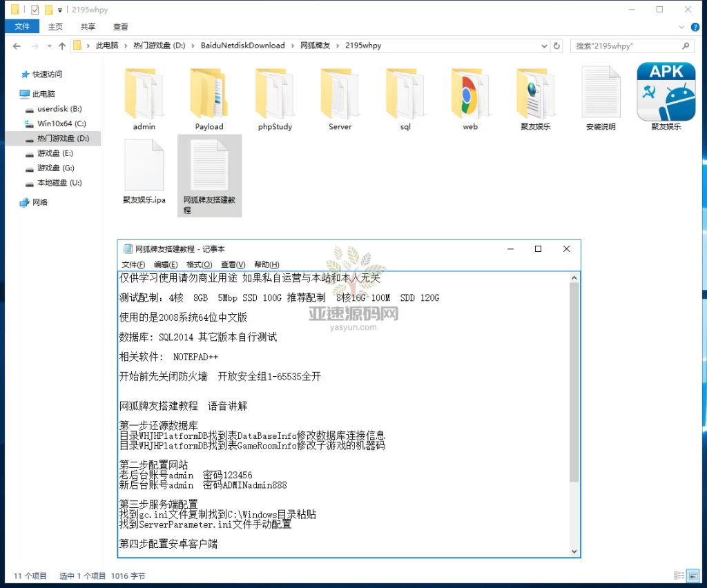Screen dimensions: 707x588
Task: Open Notepad's 格式(O) menu
Action: click(x=199, y=264)
